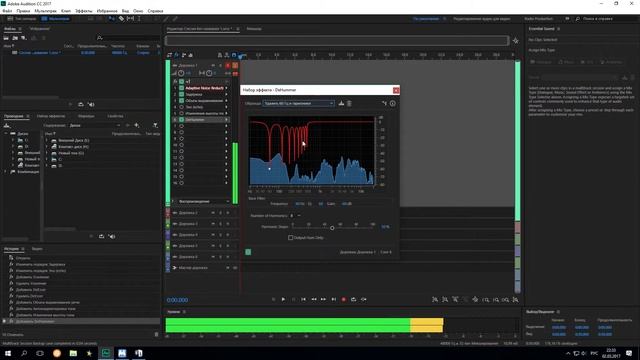Switch to the Mixer tab
The height and width of the screenshot is (360, 640).
pyautogui.click(x=254, y=29)
